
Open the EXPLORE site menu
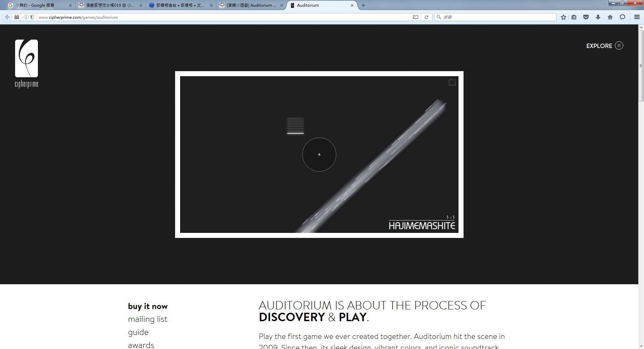[x=604, y=46]
